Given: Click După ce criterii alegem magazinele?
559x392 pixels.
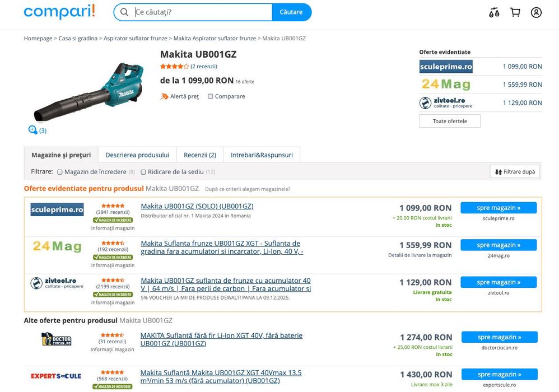Looking at the screenshot, I should [248, 189].
